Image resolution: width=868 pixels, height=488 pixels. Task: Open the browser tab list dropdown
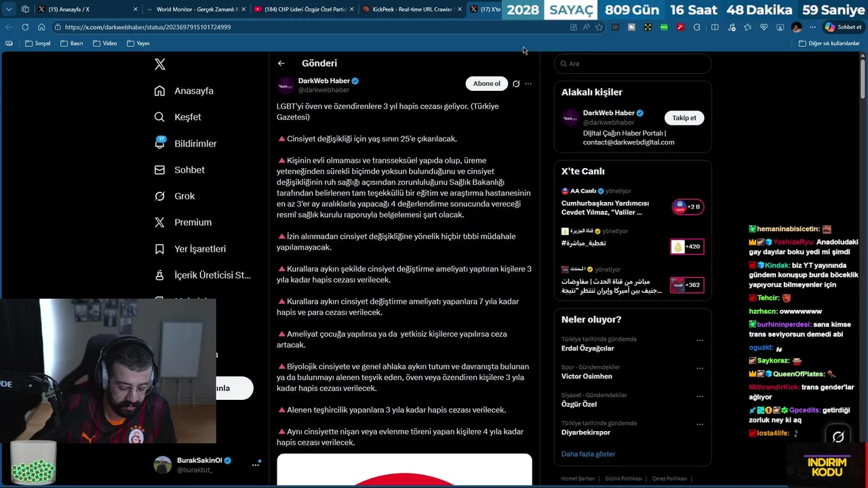point(9,9)
